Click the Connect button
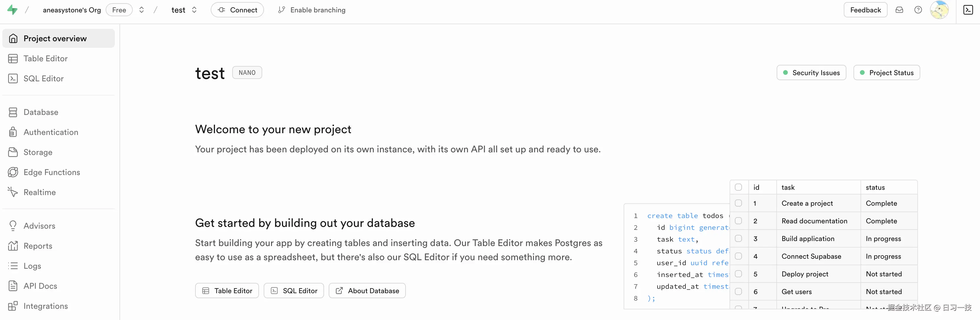The width and height of the screenshot is (980, 320). (237, 10)
